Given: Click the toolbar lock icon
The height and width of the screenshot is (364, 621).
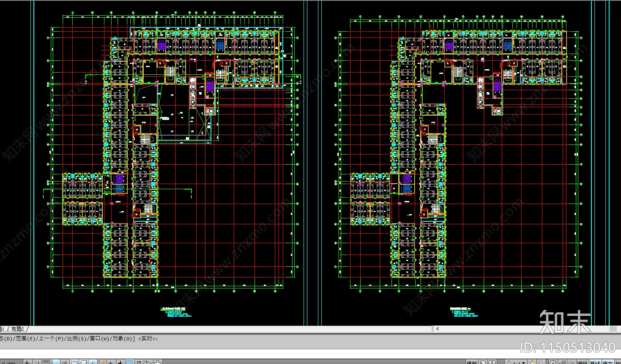Looking at the screenshot, I should (562, 361).
